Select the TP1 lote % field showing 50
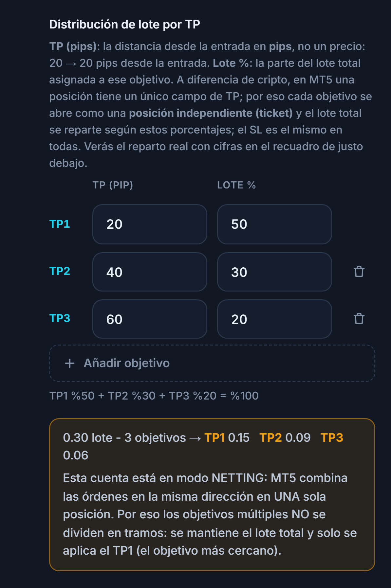 274,224
